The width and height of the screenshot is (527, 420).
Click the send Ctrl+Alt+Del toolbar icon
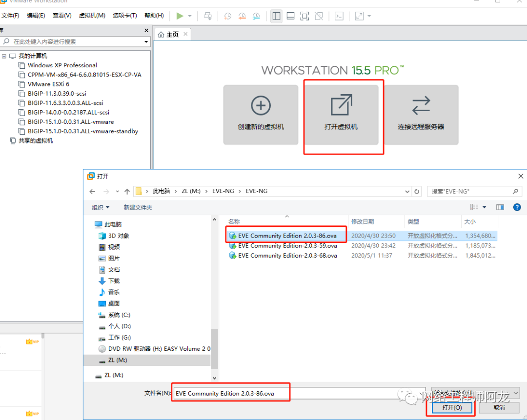click(208, 16)
